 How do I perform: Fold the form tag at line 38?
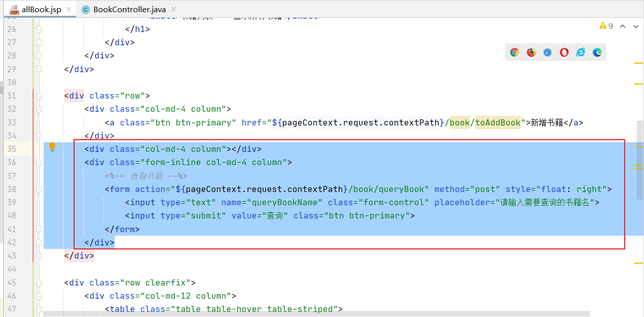(39, 189)
